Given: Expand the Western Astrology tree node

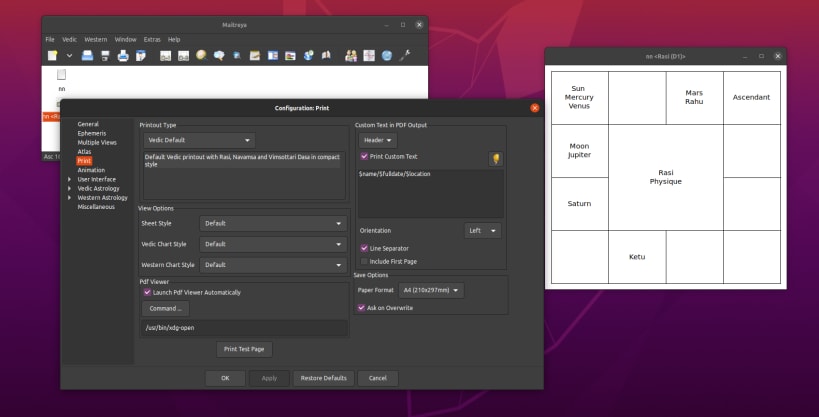Looking at the screenshot, I should click(69, 198).
